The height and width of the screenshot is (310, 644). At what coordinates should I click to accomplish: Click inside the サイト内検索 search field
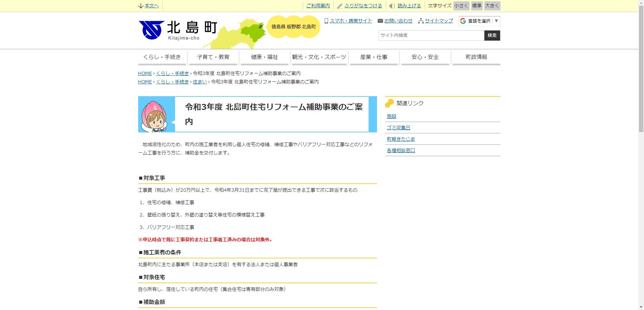(430, 36)
